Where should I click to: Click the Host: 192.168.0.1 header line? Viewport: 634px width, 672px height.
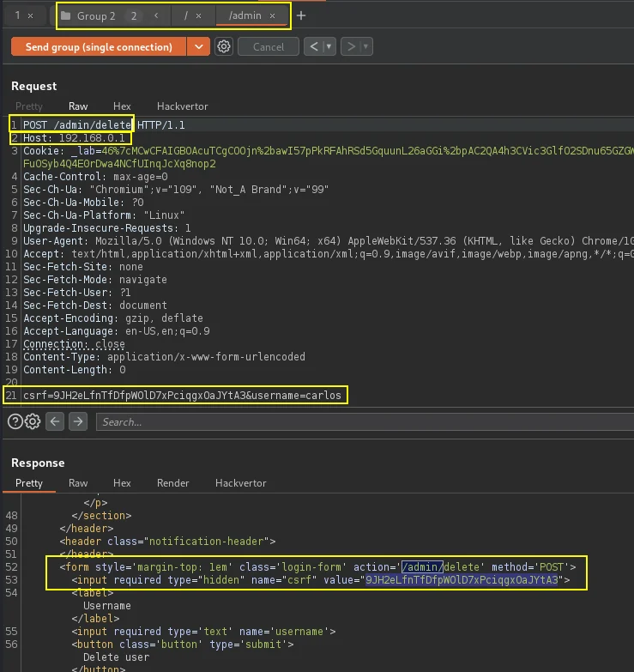click(x=74, y=138)
